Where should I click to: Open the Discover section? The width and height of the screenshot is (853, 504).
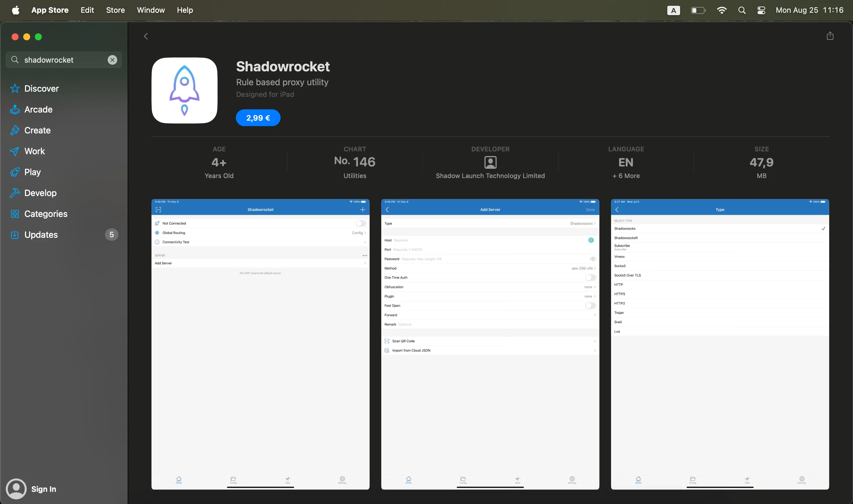tap(41, 89)
